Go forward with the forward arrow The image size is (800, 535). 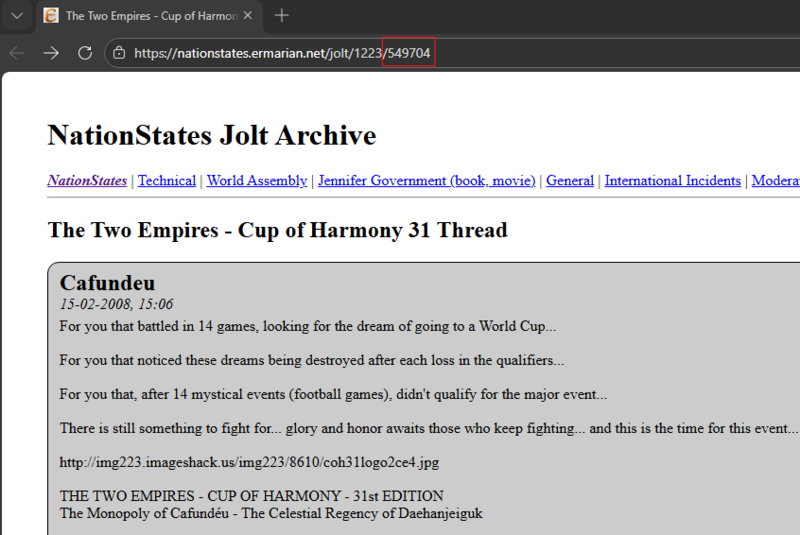coord(51,53)
